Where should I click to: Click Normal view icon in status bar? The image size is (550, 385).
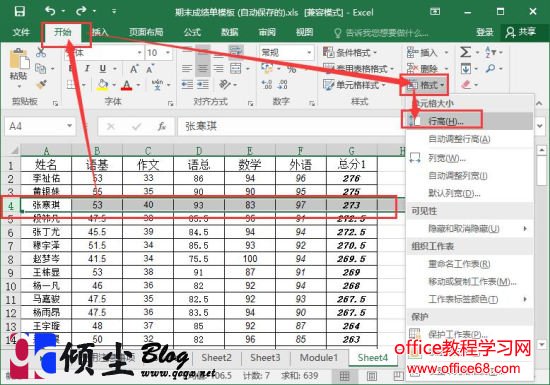(344, 376)
